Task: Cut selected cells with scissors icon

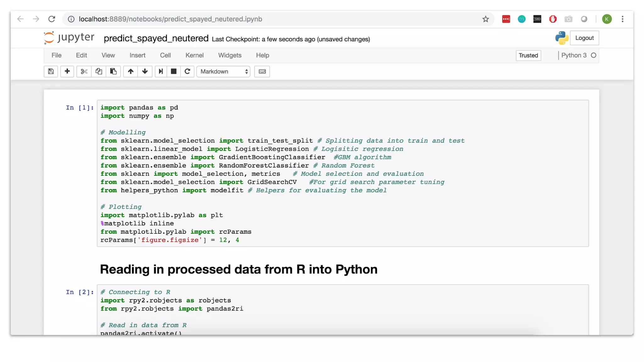Action: [x=84, y=71]
